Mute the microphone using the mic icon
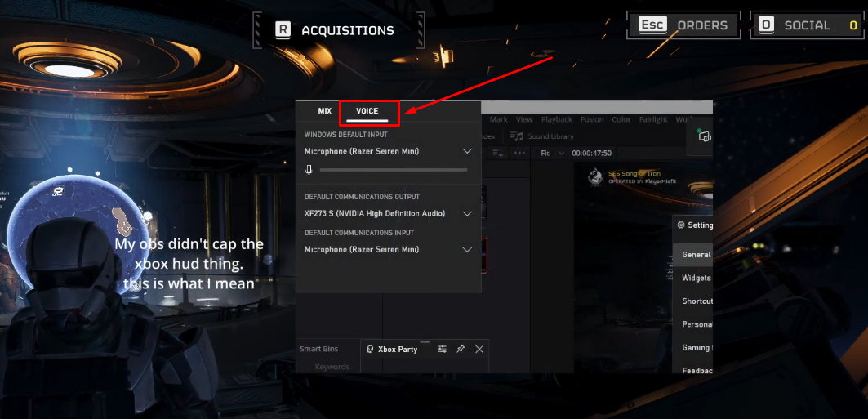 pos(309,170)
